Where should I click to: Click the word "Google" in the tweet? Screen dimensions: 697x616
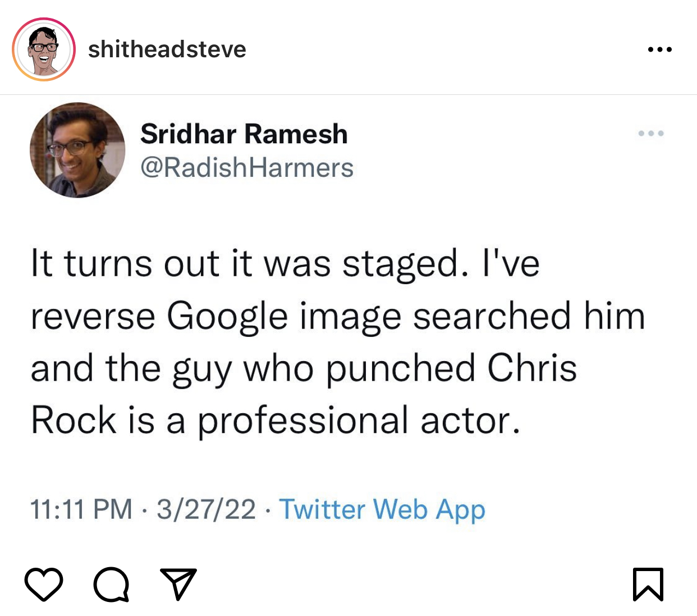click(227, 316)
